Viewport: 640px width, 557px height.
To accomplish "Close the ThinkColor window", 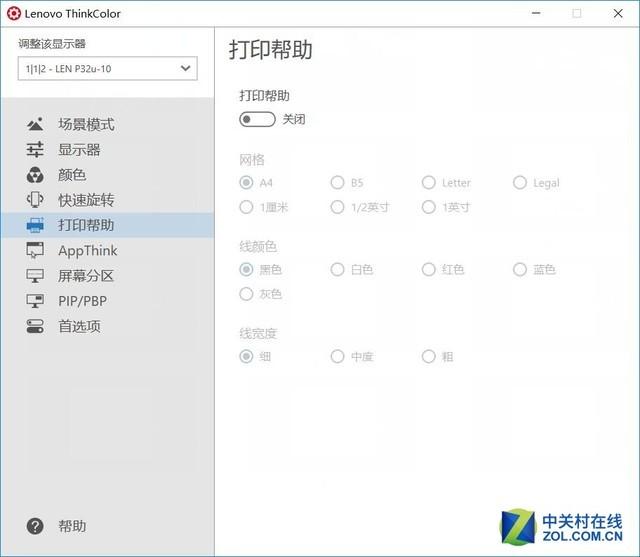I will pyautogui.click(x=618, y=13).
